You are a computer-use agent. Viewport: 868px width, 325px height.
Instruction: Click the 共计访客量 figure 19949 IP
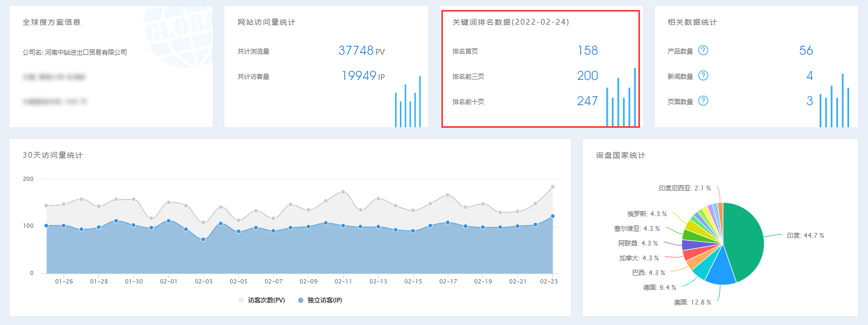pos(363,76)
